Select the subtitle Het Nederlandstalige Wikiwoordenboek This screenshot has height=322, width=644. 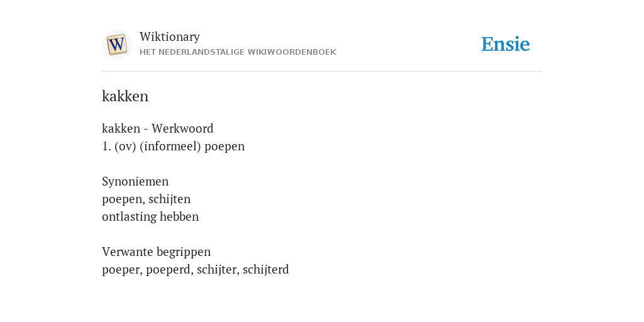238,52
